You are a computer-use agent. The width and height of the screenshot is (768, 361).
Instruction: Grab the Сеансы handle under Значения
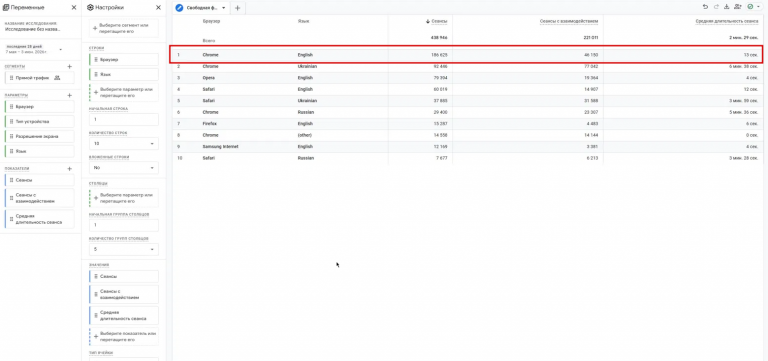[96, 276]
